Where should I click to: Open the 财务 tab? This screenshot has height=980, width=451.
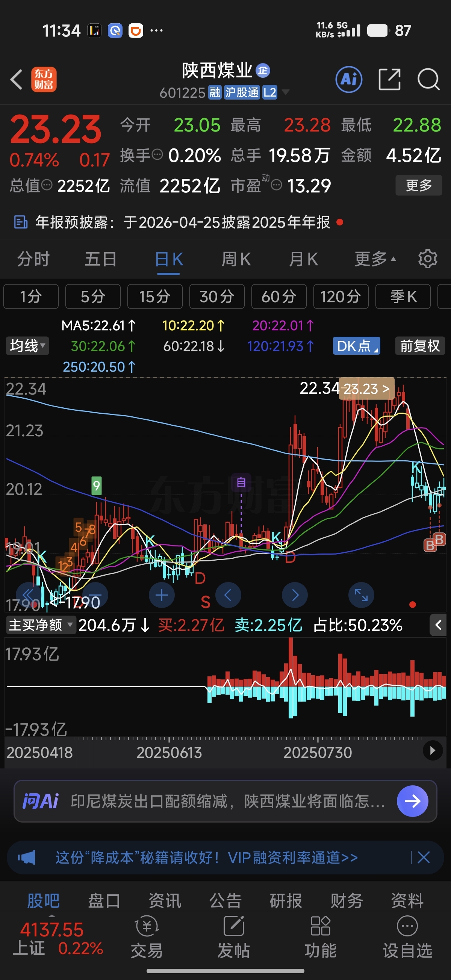point(347,900)
